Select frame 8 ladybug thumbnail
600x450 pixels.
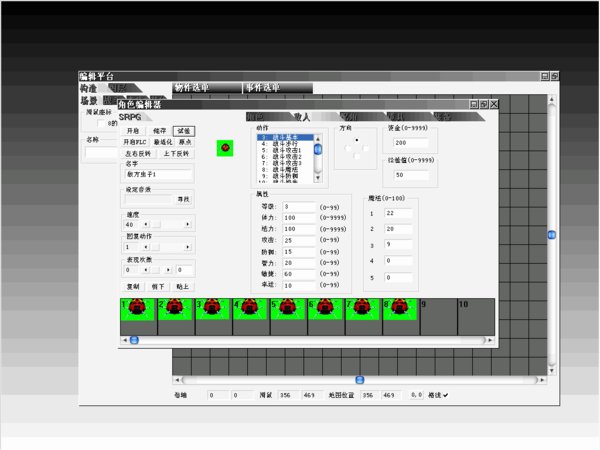coord(400,315)
